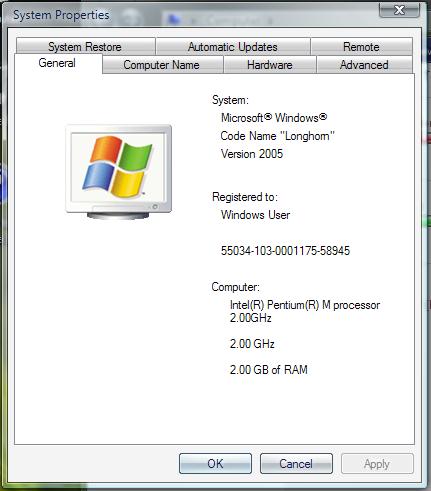Switch to the System Restore tab
Screen dimensions: 431x491
tap(85, 46)
